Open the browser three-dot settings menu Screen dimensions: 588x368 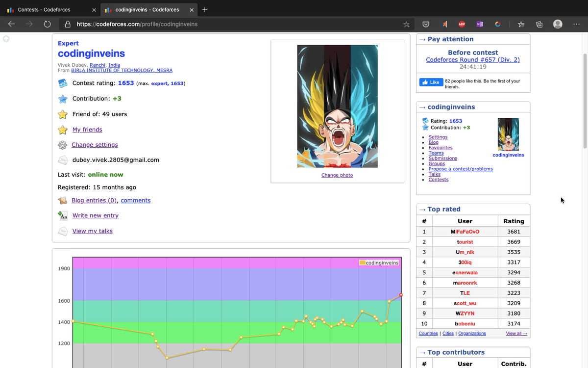[576, 24]
